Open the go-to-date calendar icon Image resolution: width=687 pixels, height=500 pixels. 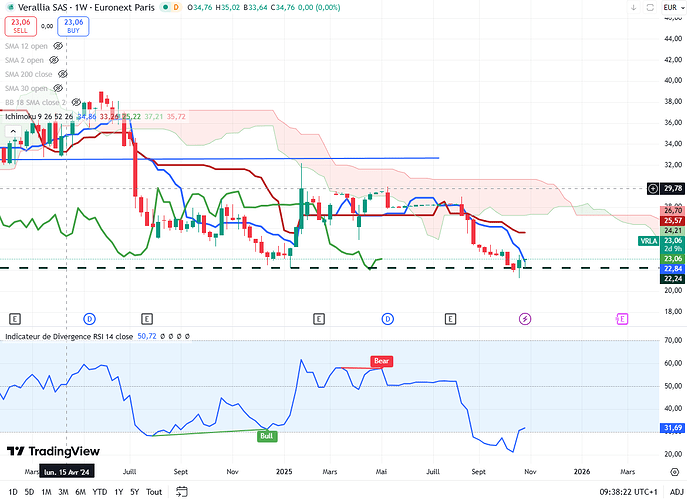pyautogui.click(x=180, y=492)
